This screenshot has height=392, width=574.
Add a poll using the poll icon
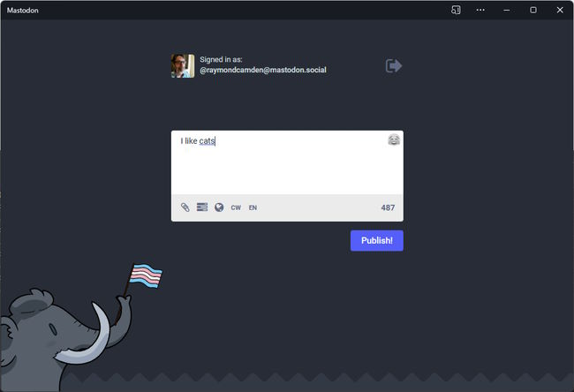pos(202,207)
